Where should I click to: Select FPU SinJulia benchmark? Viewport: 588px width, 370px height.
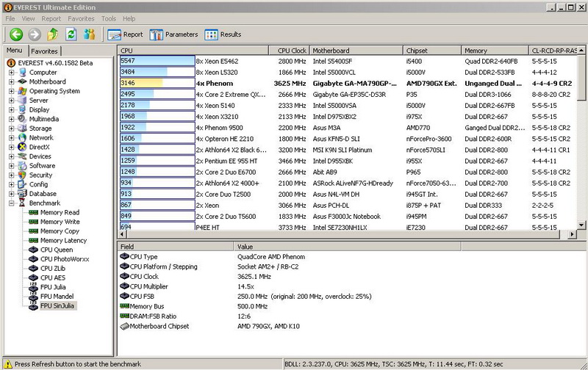(57, 306)
